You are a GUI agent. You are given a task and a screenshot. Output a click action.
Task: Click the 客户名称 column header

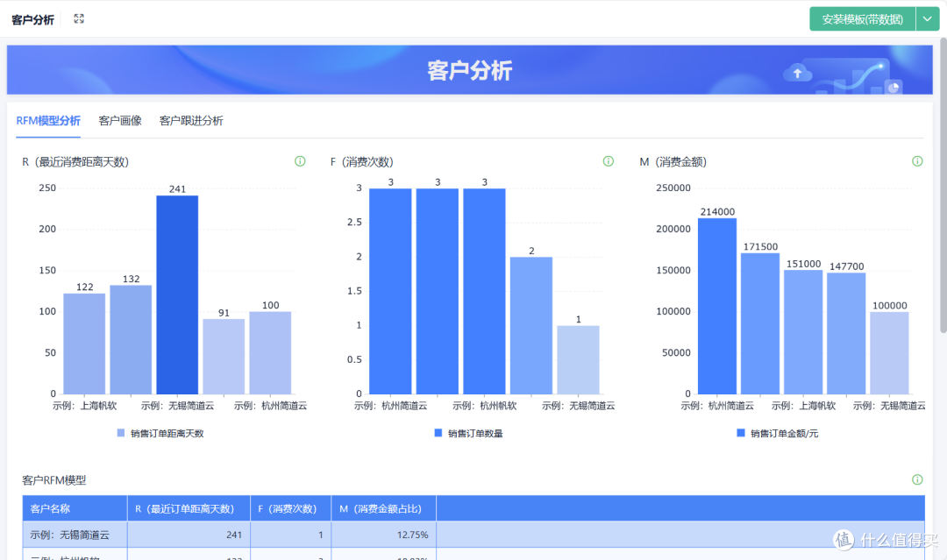coord(75,508)
